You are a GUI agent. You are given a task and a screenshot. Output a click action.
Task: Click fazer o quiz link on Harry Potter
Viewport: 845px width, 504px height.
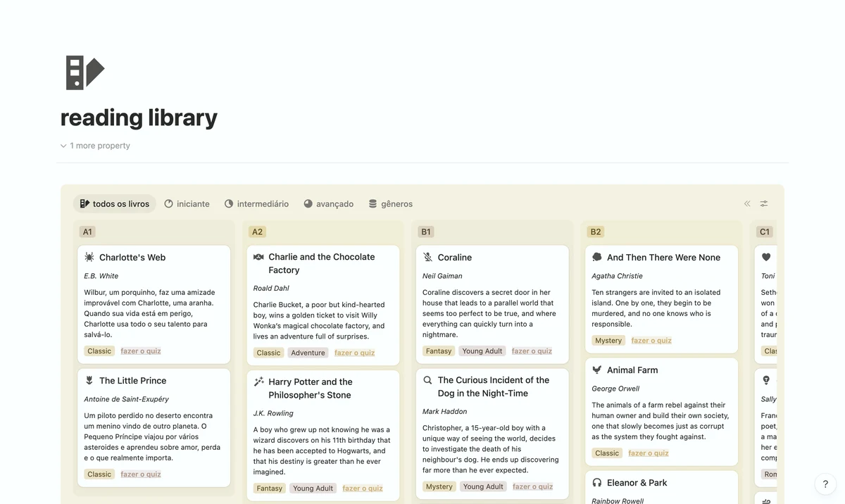point(363,489)
